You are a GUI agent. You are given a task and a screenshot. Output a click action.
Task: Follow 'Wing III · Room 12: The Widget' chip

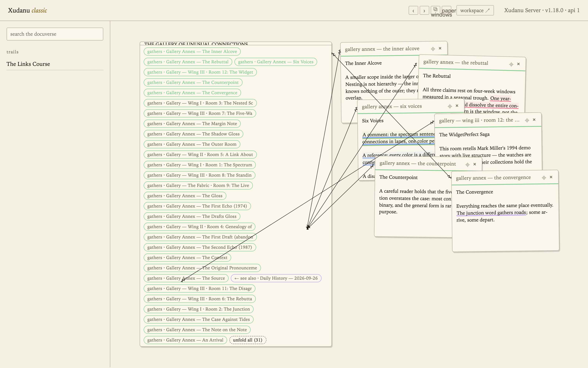point(200,72)
